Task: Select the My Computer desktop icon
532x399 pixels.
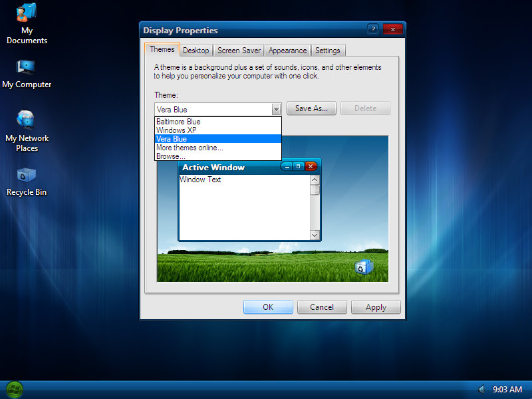Action: tap(27, 74)
